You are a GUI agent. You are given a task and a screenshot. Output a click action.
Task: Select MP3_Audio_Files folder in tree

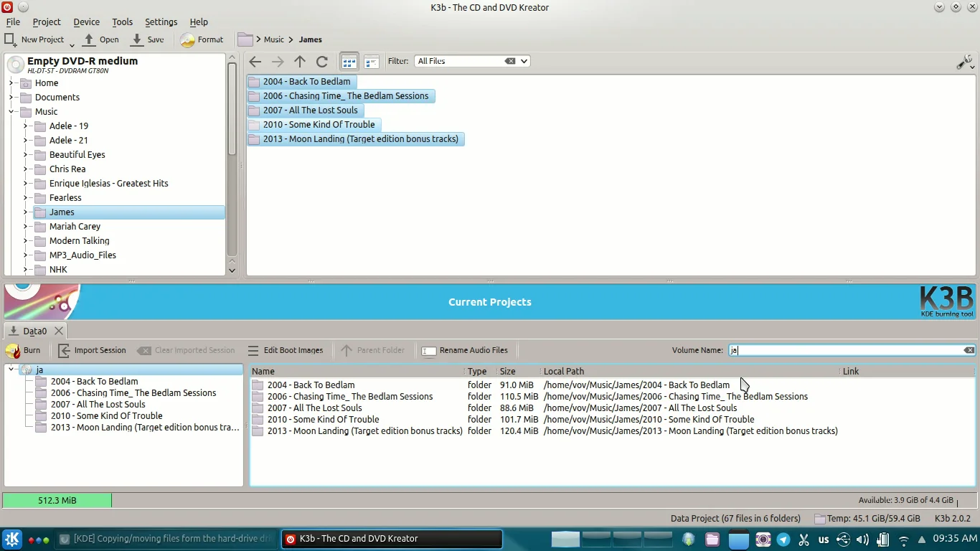83,255
